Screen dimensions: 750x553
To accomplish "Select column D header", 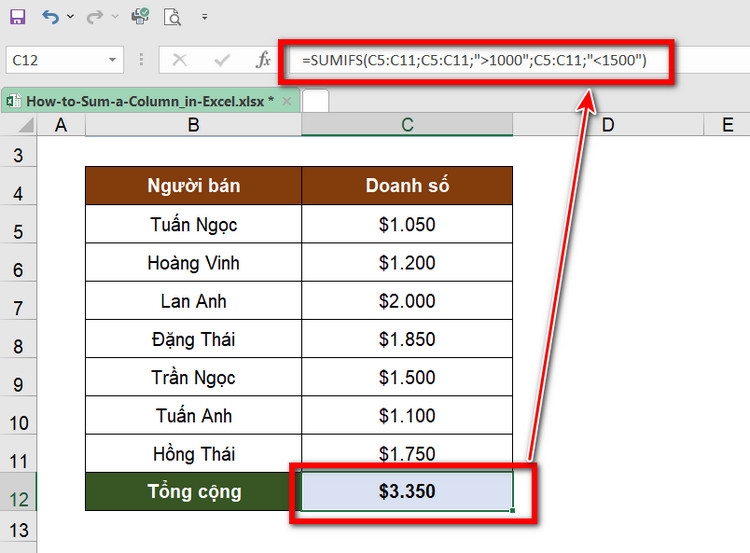I will [608, 125].
